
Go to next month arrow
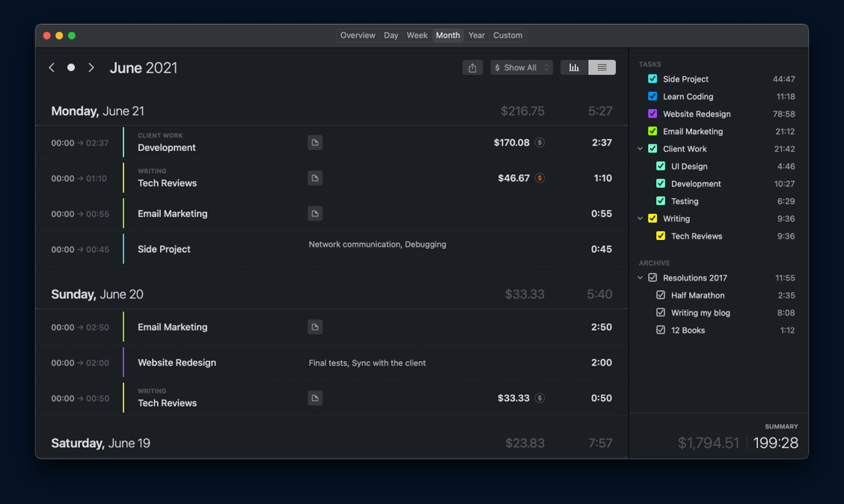(91, 68)
